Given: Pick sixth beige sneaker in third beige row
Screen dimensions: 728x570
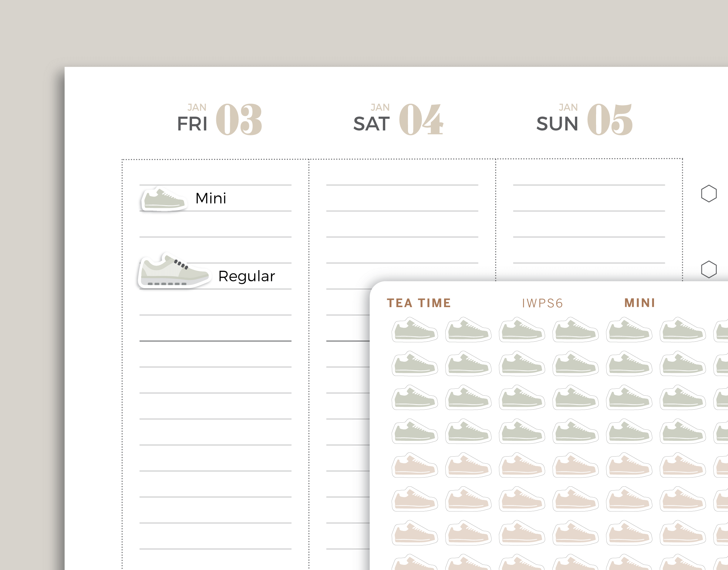Looking at the screenshot, I should [x=682, y=533].
